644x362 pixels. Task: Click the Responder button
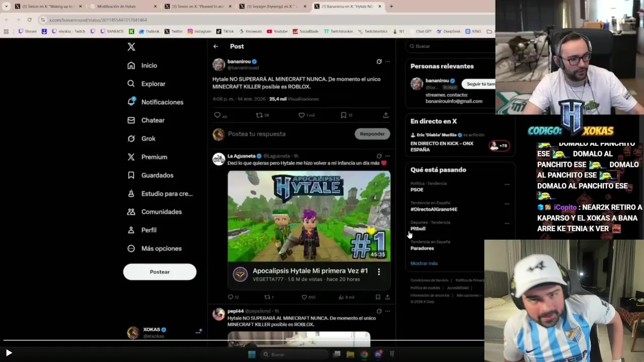[x=372, y=134]
